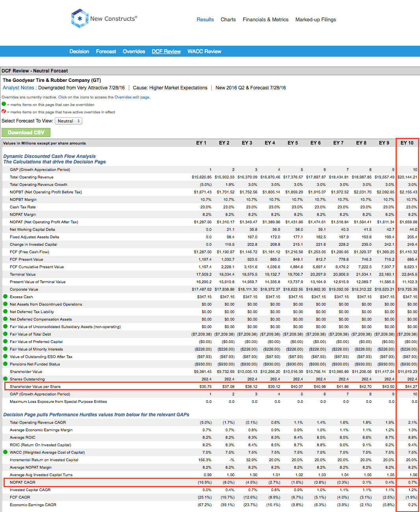Open override for Excess Cash row
The width and height of the screenshot is (420, 512).
6,297
